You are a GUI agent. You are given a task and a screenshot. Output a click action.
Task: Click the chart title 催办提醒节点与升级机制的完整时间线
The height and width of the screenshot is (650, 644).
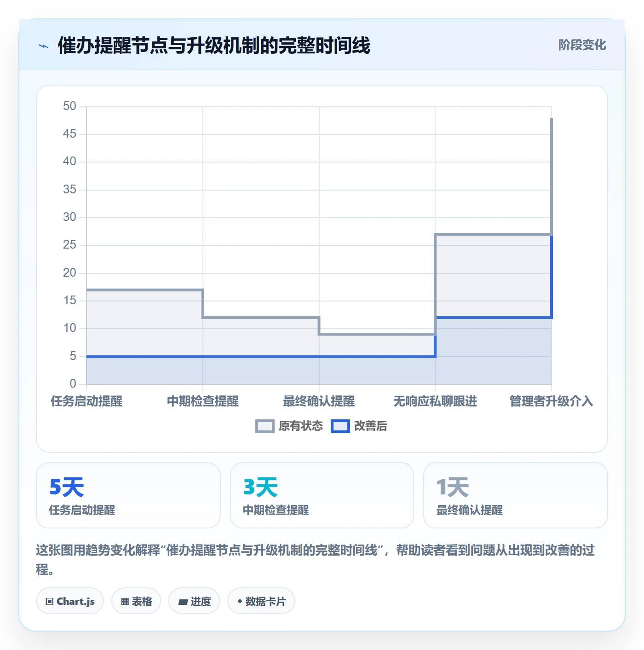(214, 46)
